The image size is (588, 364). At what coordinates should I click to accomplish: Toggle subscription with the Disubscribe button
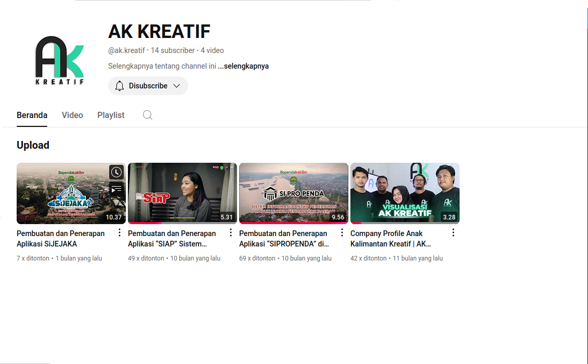[x=148, y=85]
